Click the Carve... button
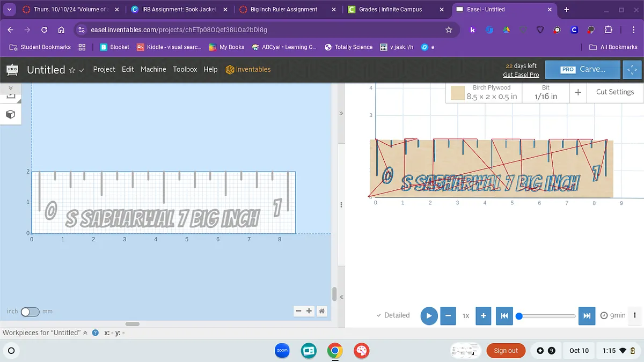644x362 pixels. pos(583,70)
